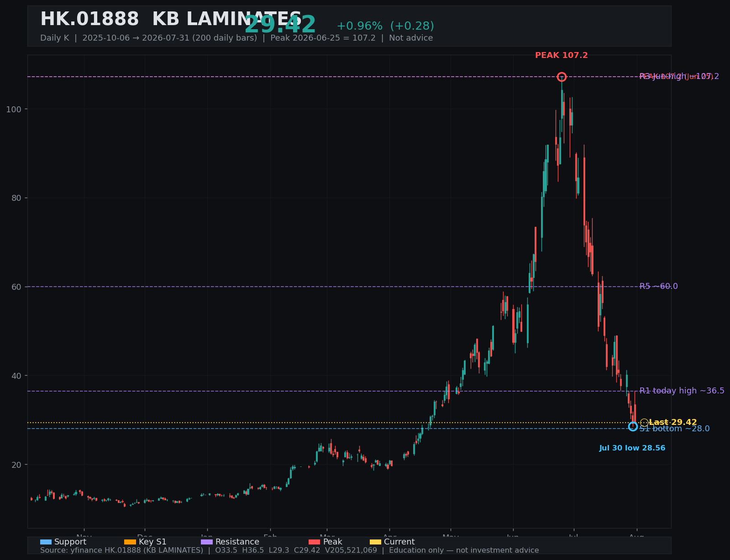Click the 100 tick on the price axis
Screen dimensions: 730x560
pos(15,109)
